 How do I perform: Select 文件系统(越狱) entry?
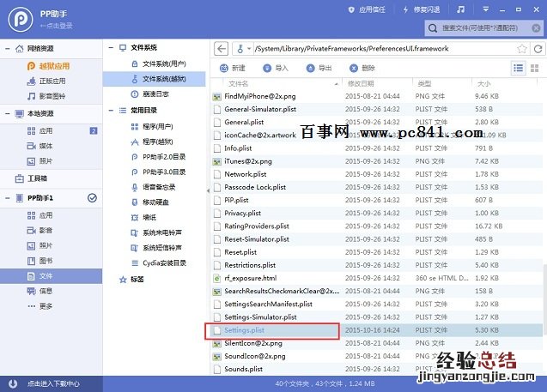point(155,79)
